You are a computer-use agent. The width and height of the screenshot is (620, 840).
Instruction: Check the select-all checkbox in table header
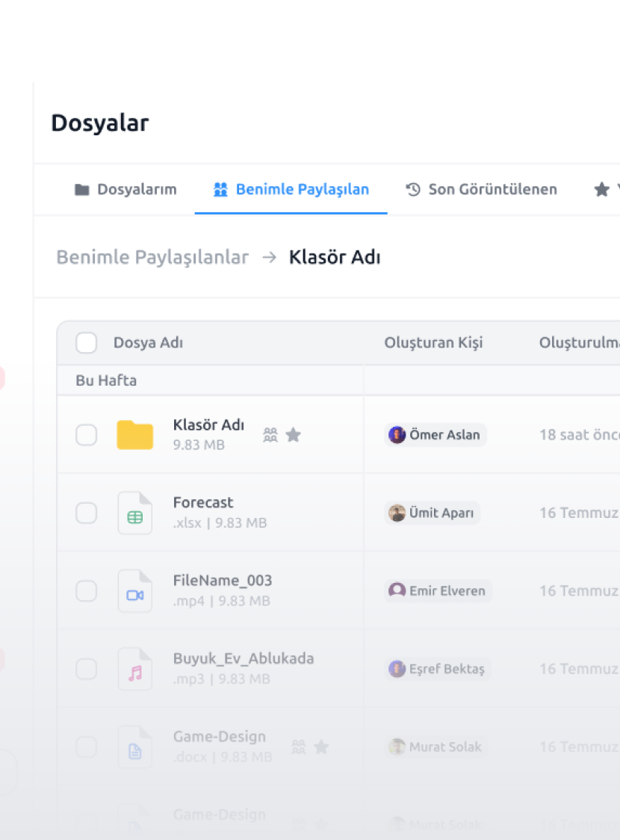[87, 343]
